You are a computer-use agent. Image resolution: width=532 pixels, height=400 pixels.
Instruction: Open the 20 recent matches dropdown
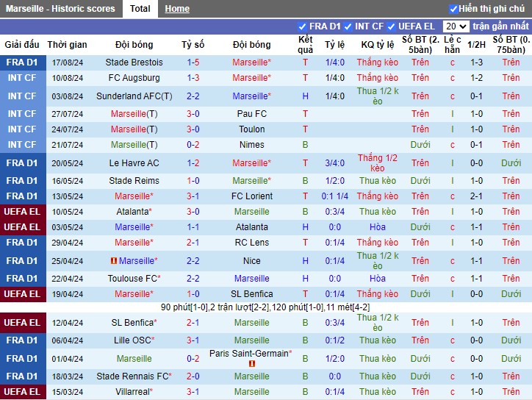pyautogui.click(x=456, y=26)
